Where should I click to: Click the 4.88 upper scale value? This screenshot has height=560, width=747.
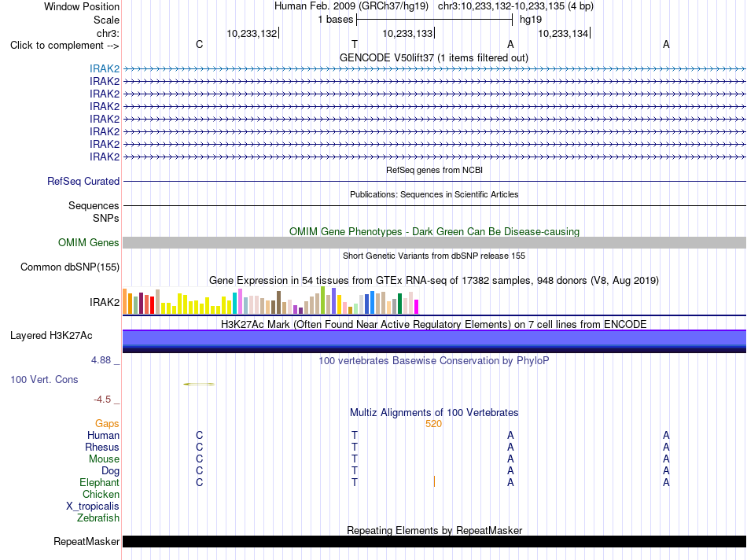101,359
